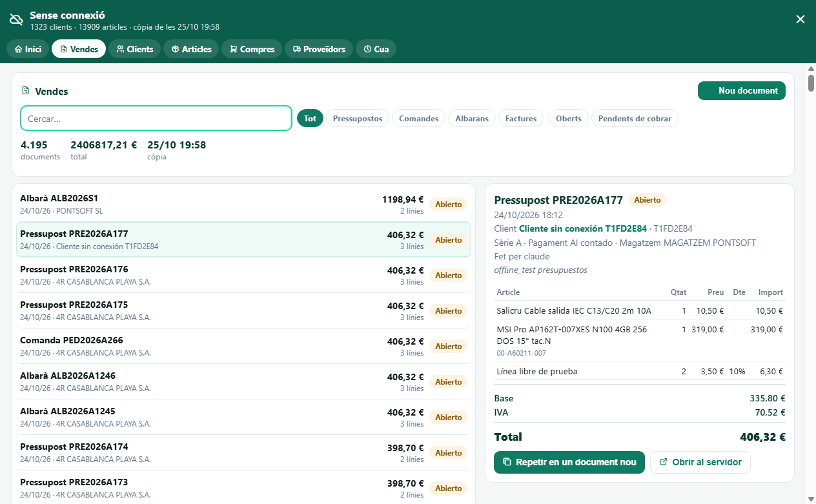This screenshot has width=816, height=504.
Task: Open the Pressupost PRE2026A175 row
Action: [243, 310]
